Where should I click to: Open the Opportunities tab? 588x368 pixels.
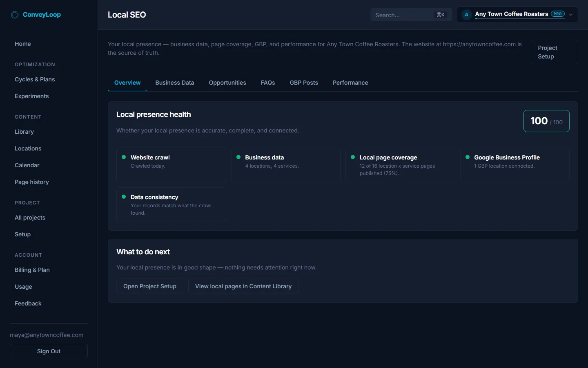pos(227,83)
